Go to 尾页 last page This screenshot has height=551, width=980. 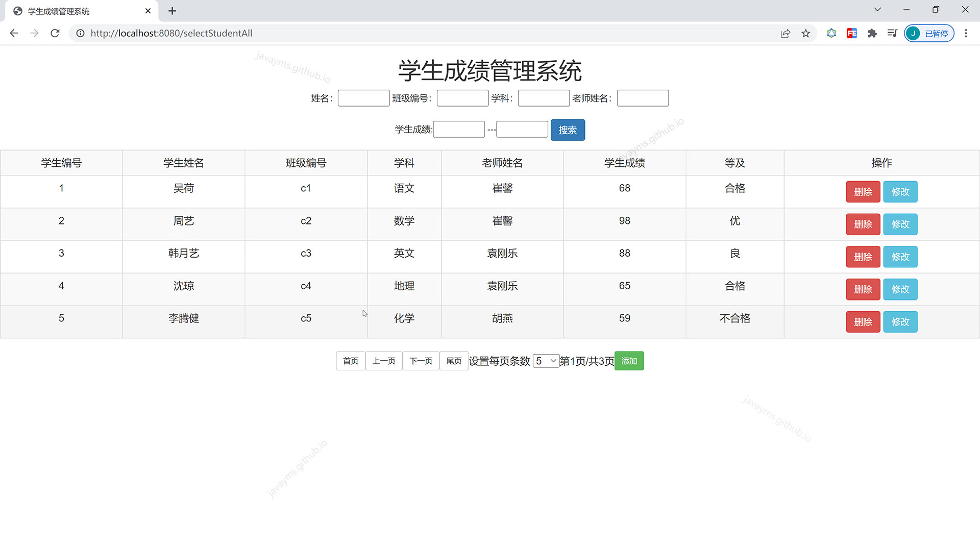[454, 361]
